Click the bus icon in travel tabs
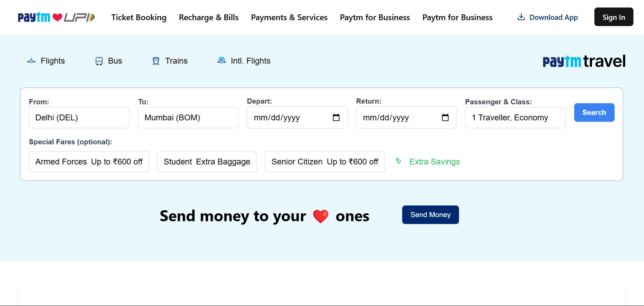This screenshot has width=644, height=306. [x=99, y=61]
